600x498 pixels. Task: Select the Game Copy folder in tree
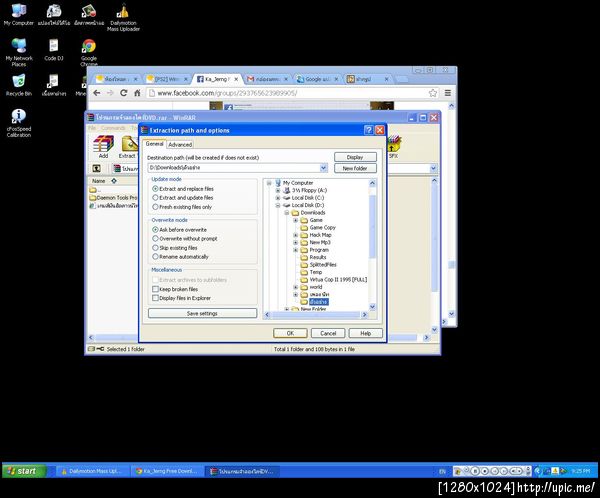tap(322, 227)
